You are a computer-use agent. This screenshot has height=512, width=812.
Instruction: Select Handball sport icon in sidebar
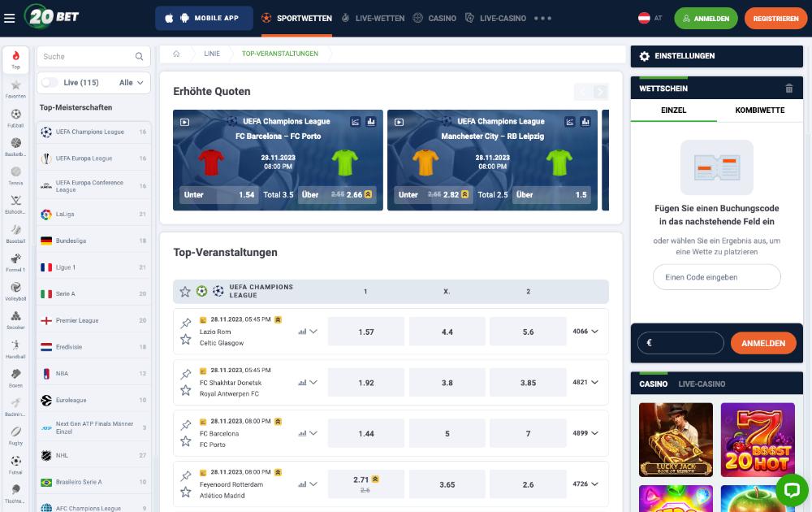15,349
